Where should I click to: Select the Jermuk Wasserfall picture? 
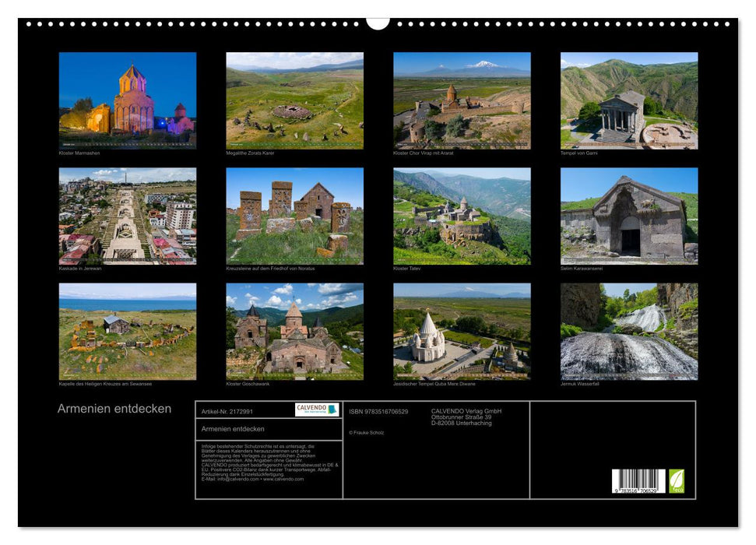coord(631,332)
